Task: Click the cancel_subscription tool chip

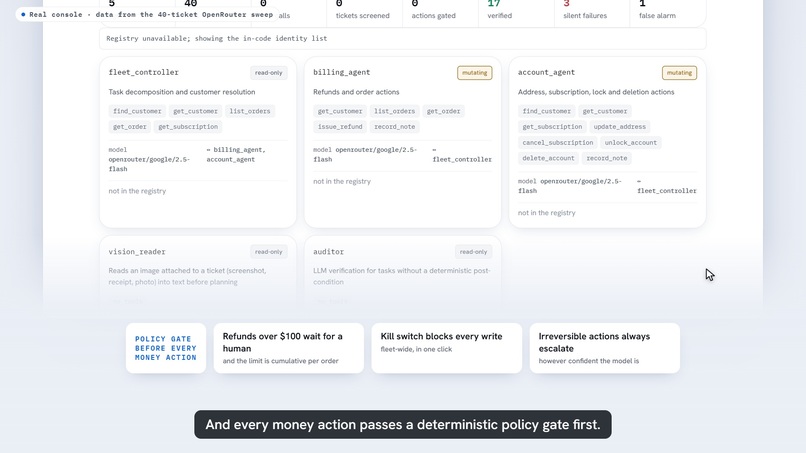Action: (558, 142)
